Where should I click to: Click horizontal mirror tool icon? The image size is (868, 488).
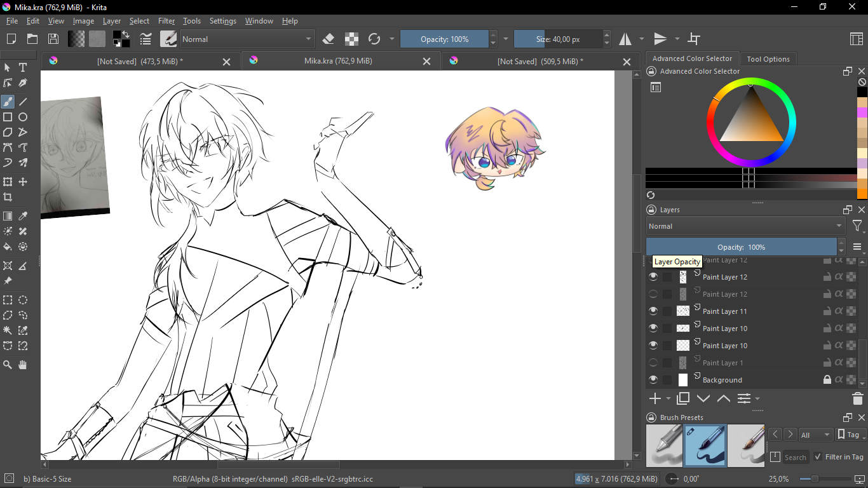[x=626, y=39]
